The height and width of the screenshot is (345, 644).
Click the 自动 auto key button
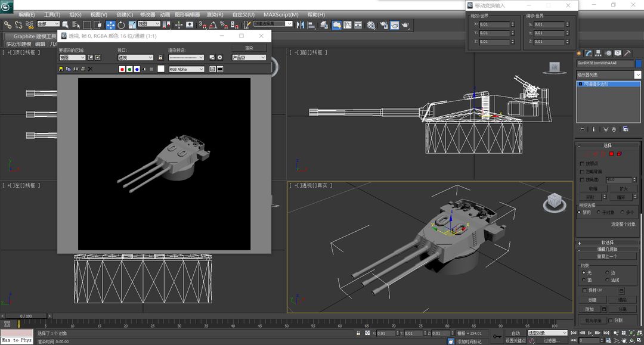(515, 333)
